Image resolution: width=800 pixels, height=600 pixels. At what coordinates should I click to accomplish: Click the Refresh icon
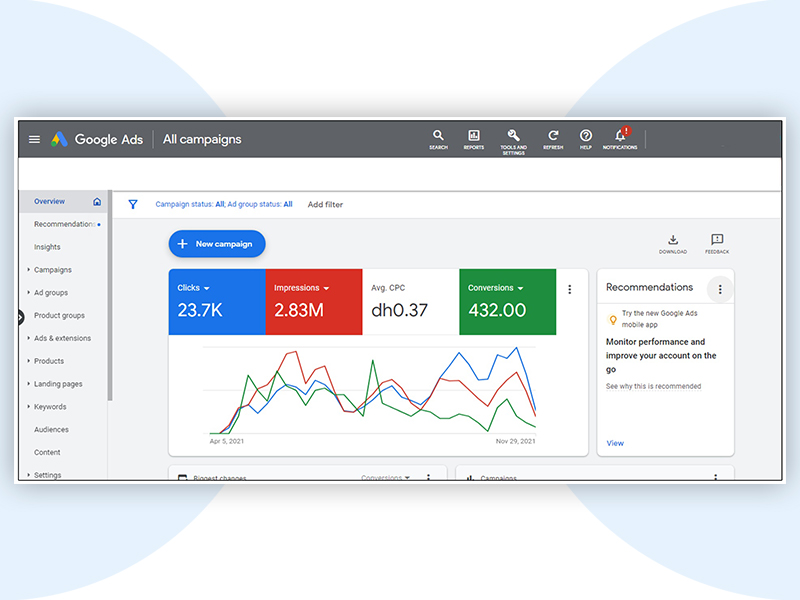(553, 136)
